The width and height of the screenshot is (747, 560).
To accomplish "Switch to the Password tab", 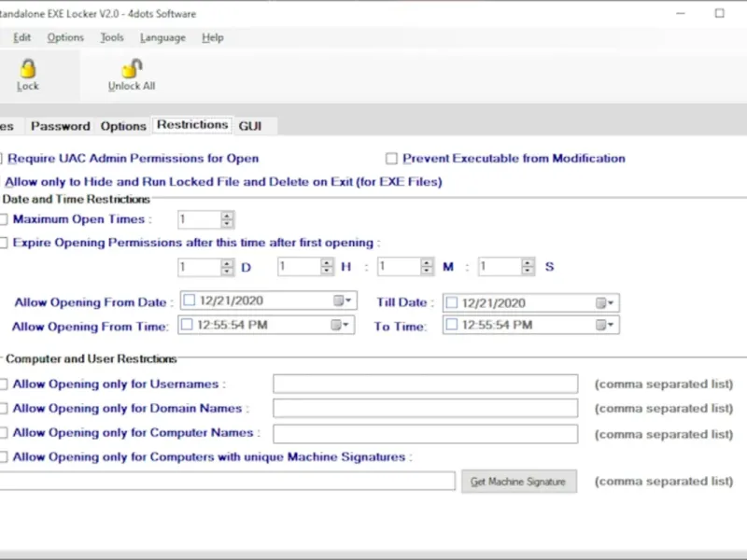I will 60,126.
